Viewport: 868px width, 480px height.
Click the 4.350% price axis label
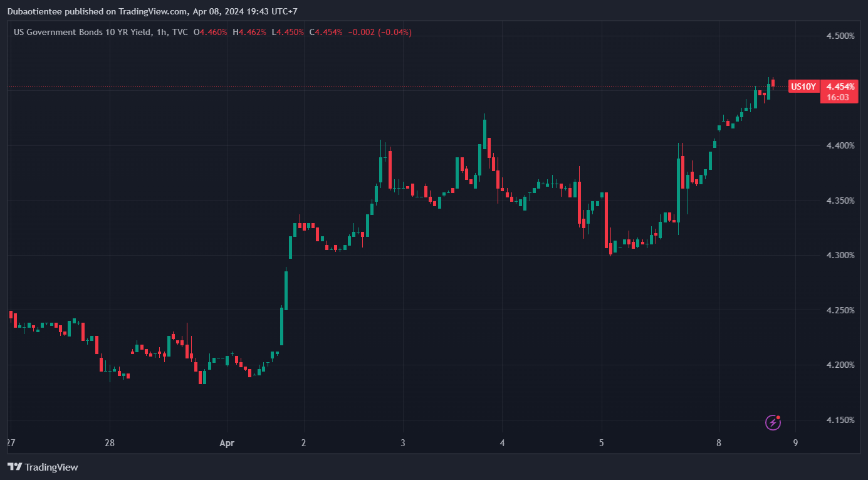[840, 201]
